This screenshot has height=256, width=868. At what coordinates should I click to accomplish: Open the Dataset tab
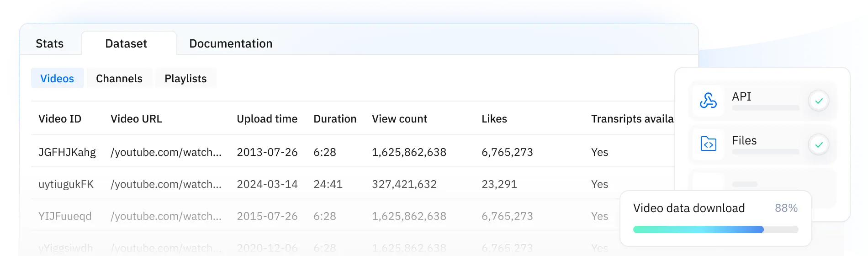click(x=126, y=43)
